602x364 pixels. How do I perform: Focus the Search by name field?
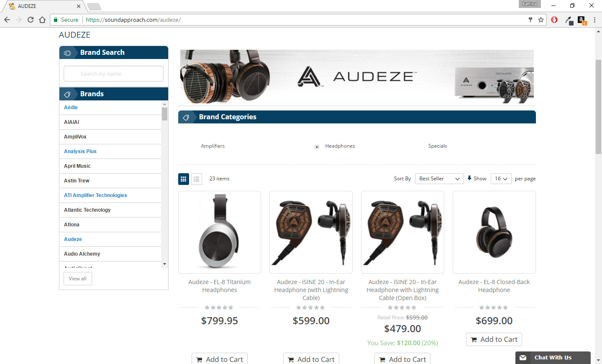pos(113,74)
